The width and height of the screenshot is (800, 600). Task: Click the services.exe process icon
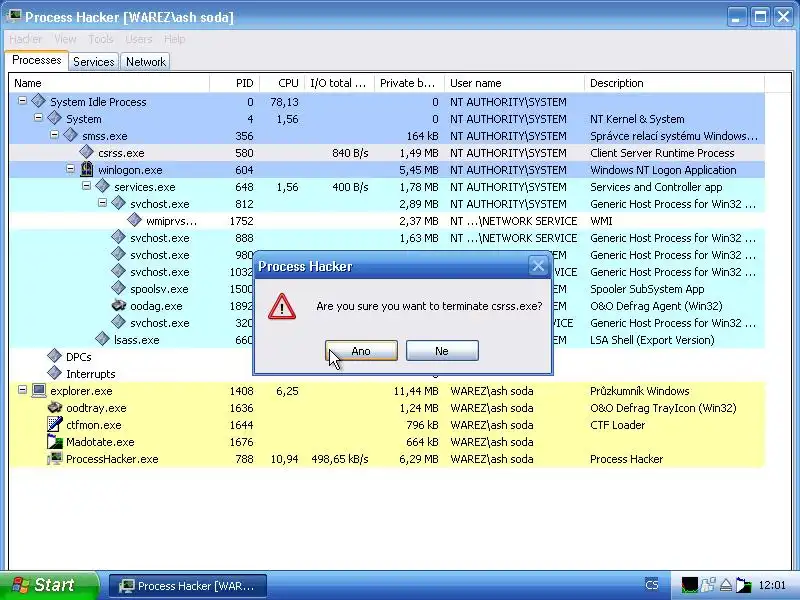103,186
